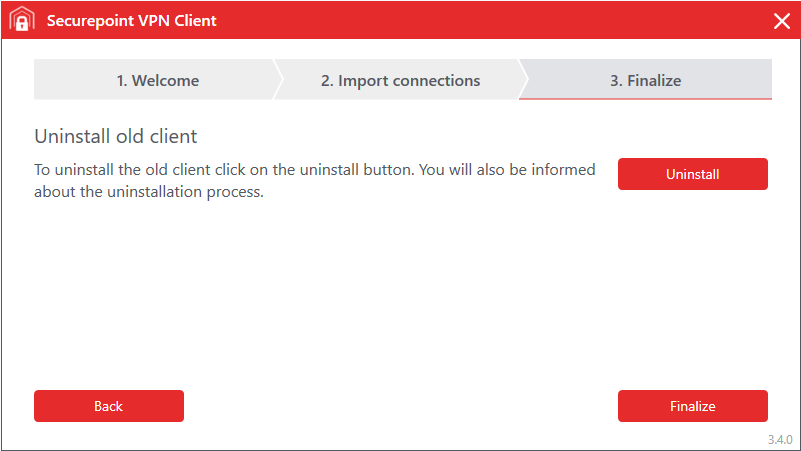Click the "Uninstall old client" heading
Viewport: 801px width, 451px height.
[116, 135]
